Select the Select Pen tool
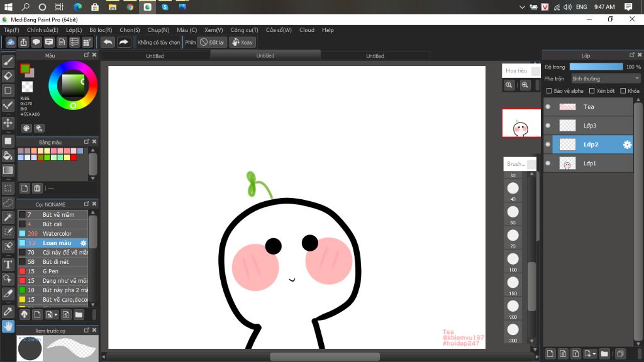 8,231
